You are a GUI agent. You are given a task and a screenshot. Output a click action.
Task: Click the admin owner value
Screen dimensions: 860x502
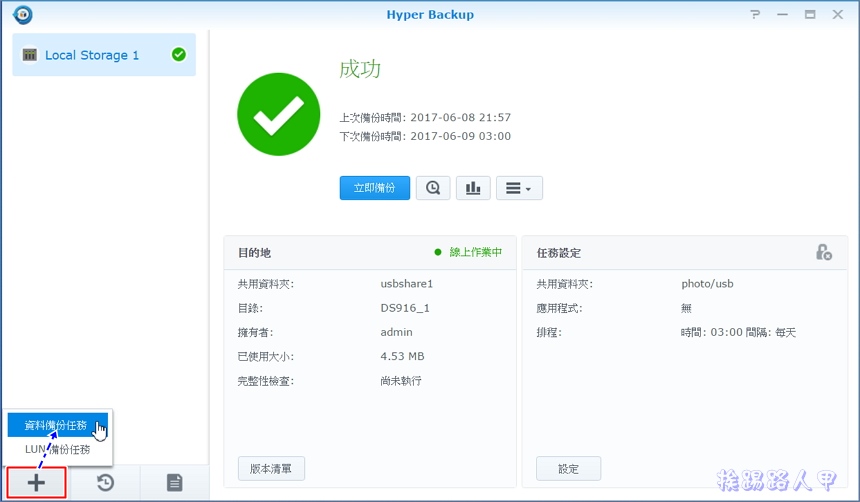396,332
